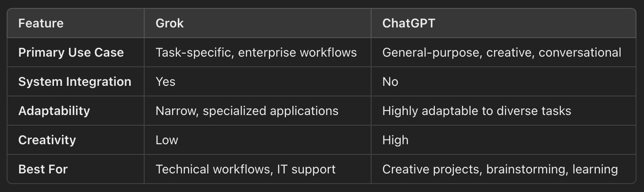This screenshot has height=192, width=644.
Task: Select the Grok column header
Action: (x=169, y=23)
